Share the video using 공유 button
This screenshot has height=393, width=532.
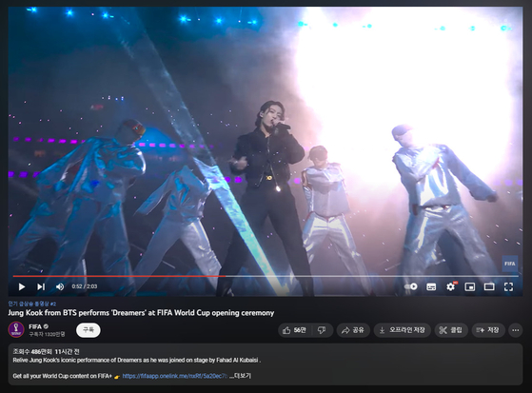353,330
